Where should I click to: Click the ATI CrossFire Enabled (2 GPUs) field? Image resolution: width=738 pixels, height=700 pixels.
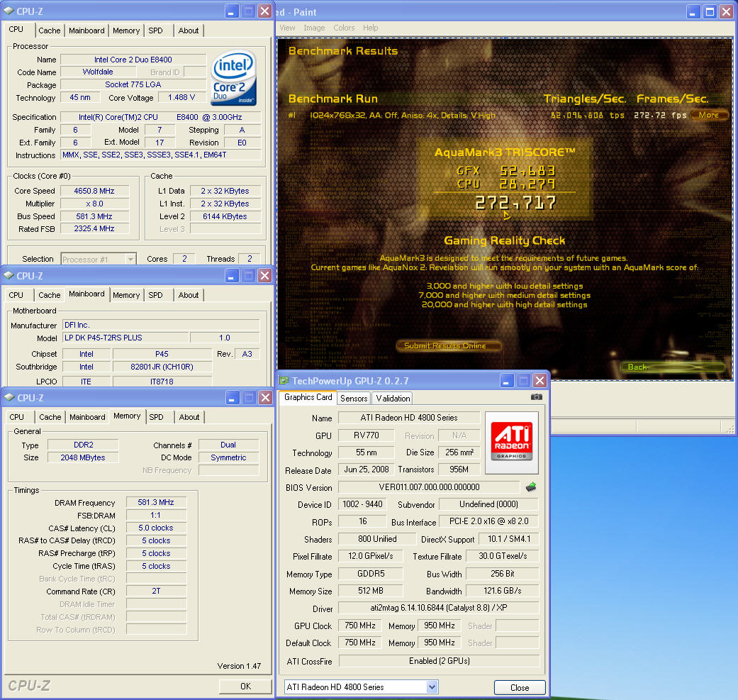[x=439, y=661]
